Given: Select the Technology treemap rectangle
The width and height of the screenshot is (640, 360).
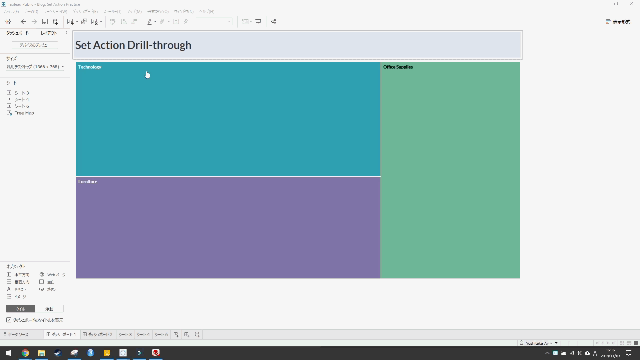Looking at the screenshot, I should coord(228,119).
